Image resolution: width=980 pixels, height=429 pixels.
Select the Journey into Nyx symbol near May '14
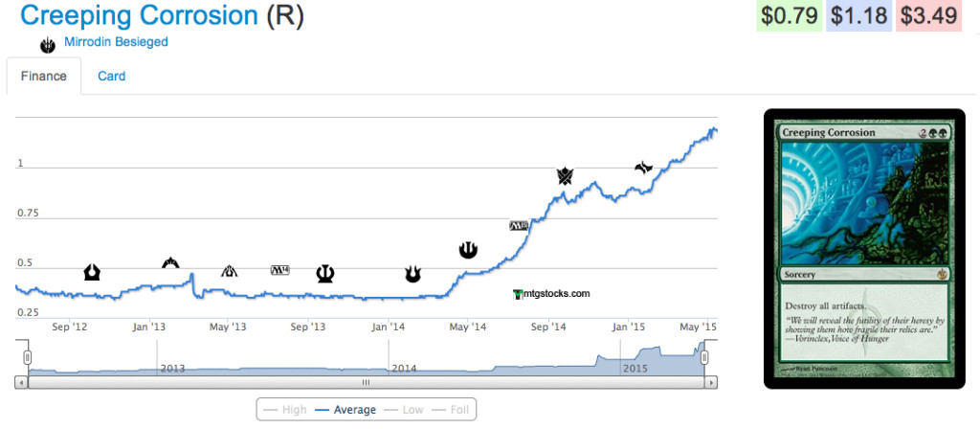coord(467,250)
